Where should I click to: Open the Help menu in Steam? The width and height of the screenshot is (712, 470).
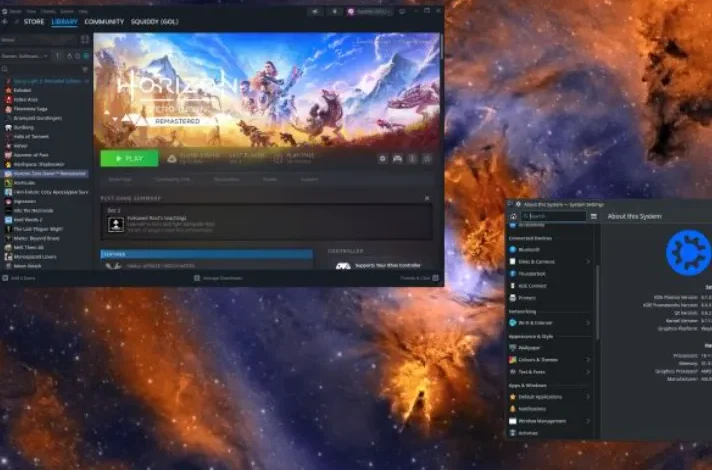point(83,11)
